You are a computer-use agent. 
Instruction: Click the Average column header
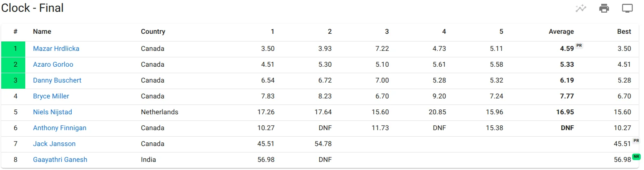[561, 31]
